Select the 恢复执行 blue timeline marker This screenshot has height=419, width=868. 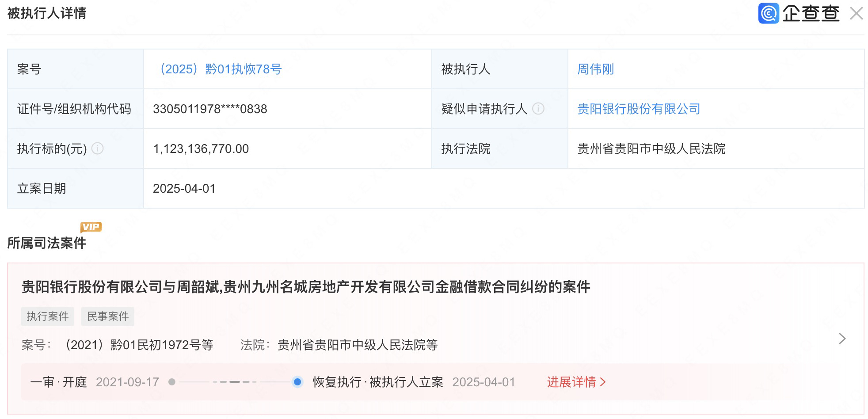pyautogui.click(x=297, y=382)
